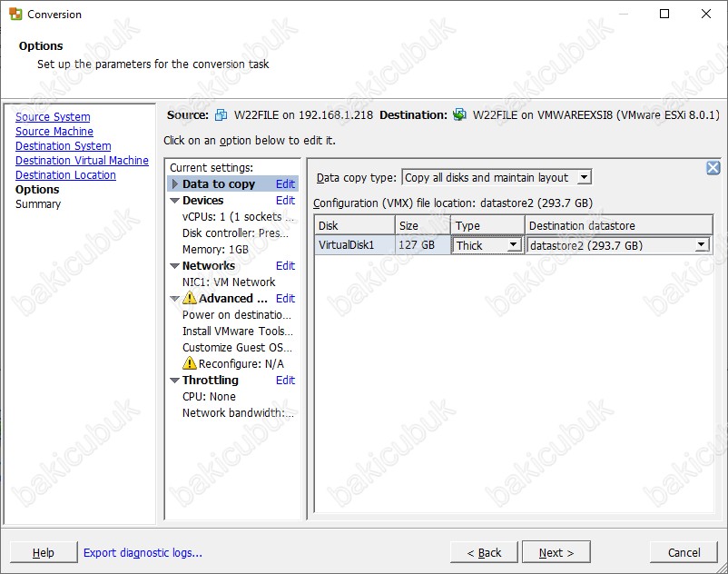
Task: Export diagnostic logs
Action: (143, 552)
